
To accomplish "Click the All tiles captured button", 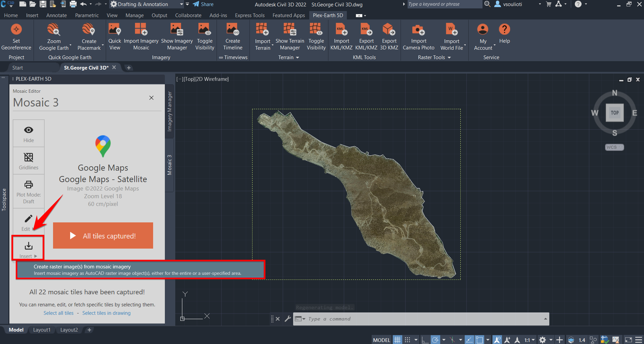I will pyautogui.click(x=103, y=235).
